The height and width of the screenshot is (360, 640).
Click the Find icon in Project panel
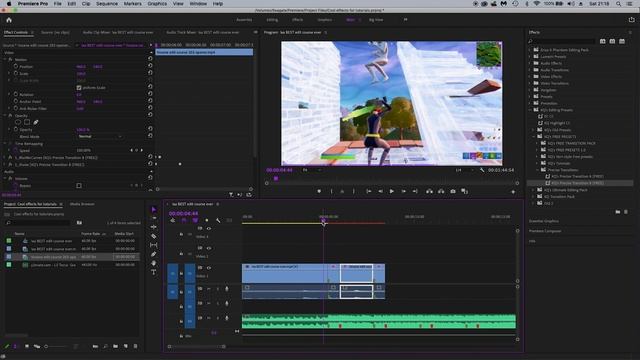pyautogui.click(x=105, y=346)
